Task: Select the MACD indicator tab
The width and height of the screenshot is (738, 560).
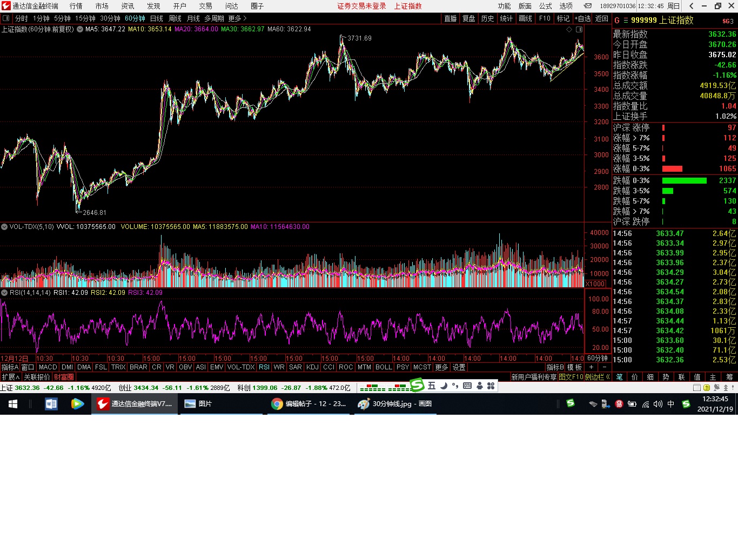Action: click(x=48, y=367)
